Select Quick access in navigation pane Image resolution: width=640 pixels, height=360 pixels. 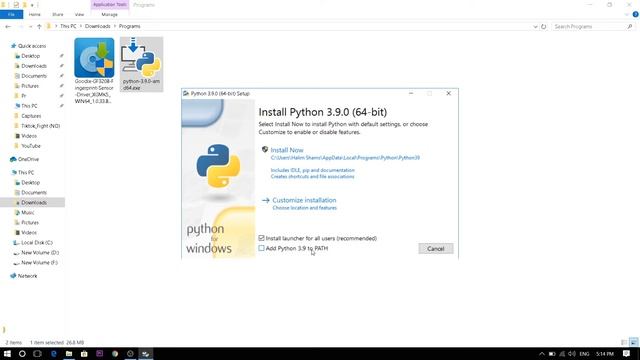(x=32, y=46)
